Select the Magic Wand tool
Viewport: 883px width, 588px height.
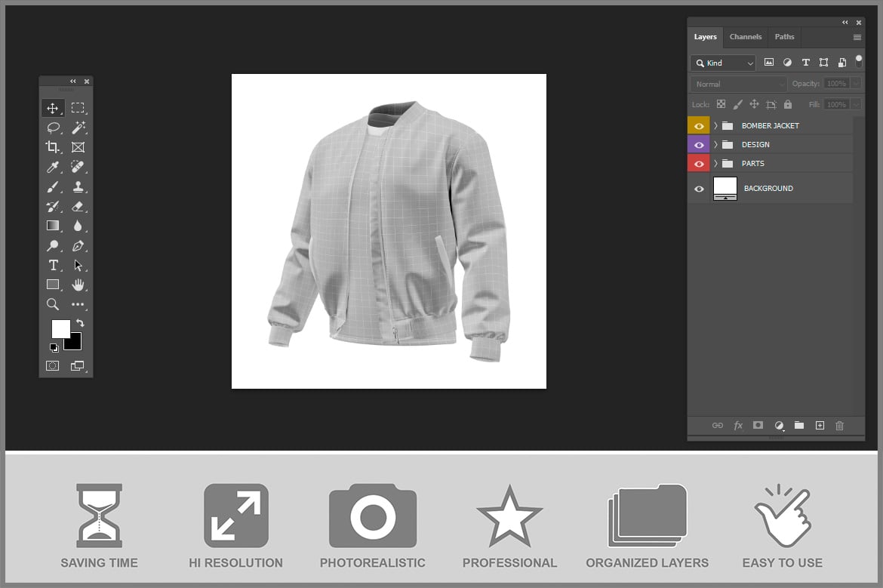click(78, 128)
